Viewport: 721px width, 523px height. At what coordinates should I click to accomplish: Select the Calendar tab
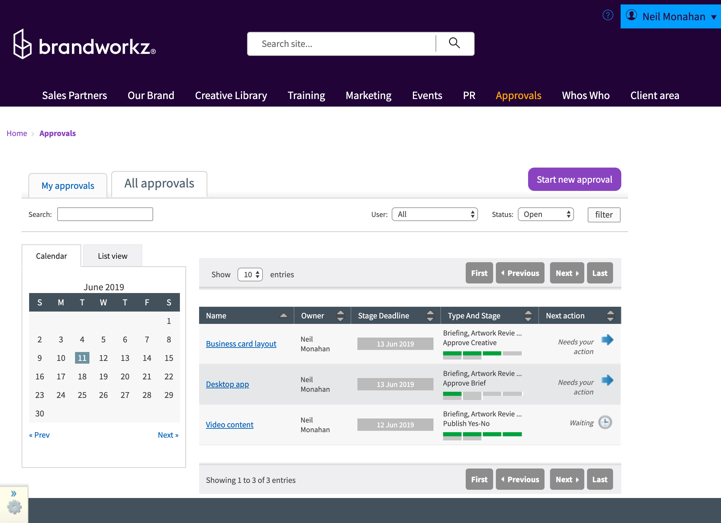click(x=51, y=256)
